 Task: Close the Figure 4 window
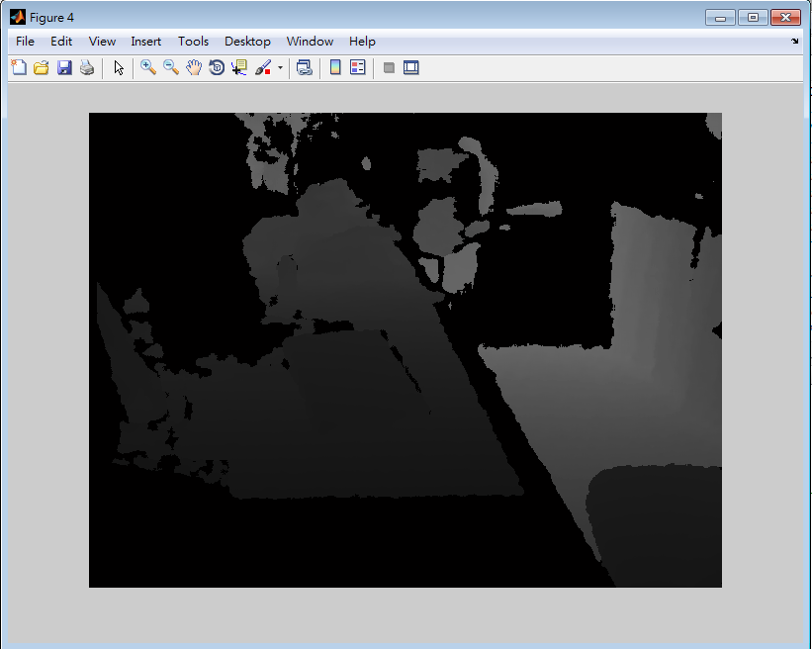785,17
